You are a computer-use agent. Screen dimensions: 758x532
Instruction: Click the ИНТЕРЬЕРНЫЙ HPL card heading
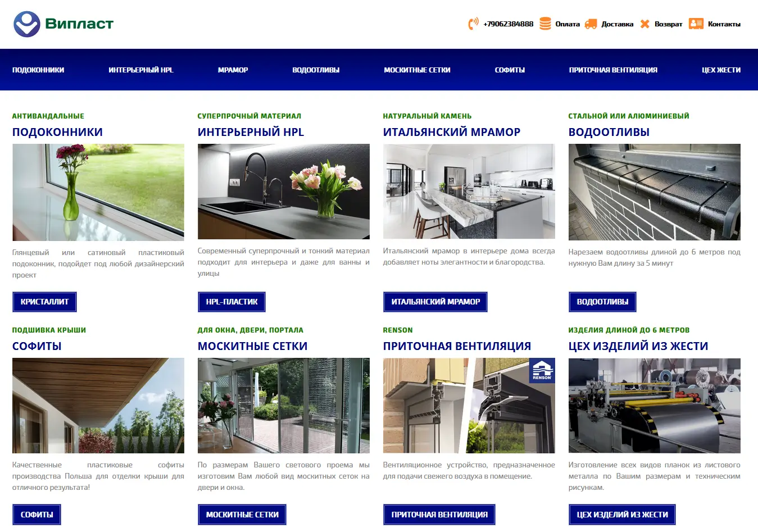point(251,132)
